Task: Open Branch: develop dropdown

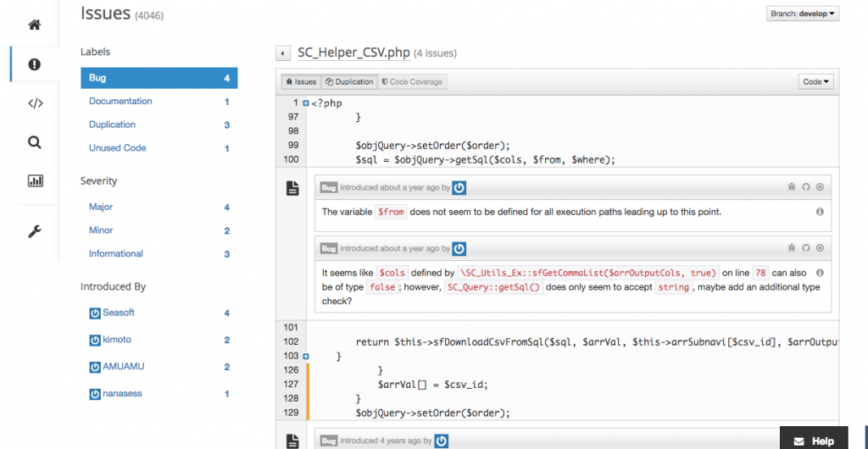Action: tap(803, 14)
